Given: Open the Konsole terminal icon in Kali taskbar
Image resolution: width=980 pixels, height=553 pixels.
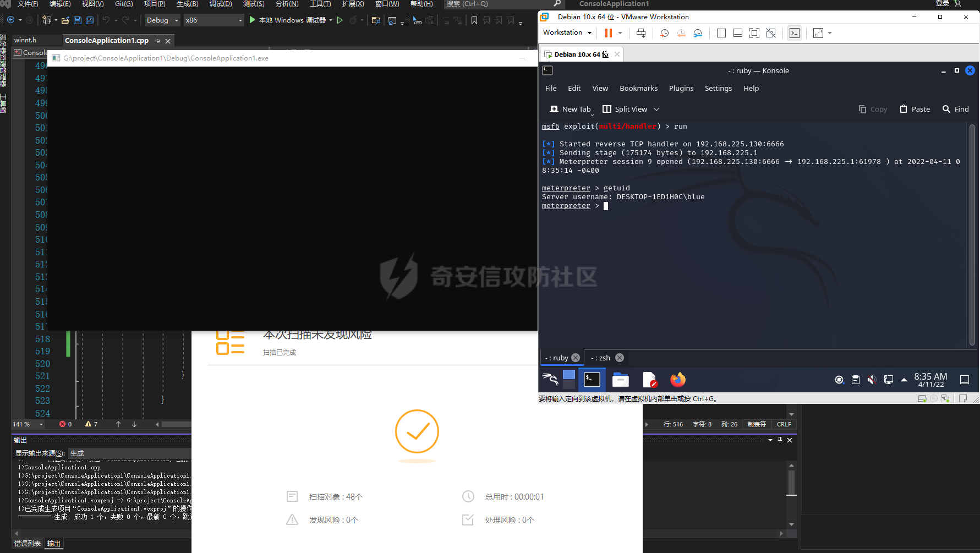Looking at the screenshot, I should 592,379.
